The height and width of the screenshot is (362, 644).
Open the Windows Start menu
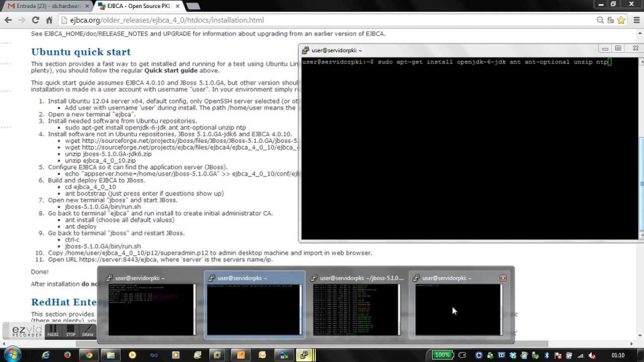[x=12, y=355]
